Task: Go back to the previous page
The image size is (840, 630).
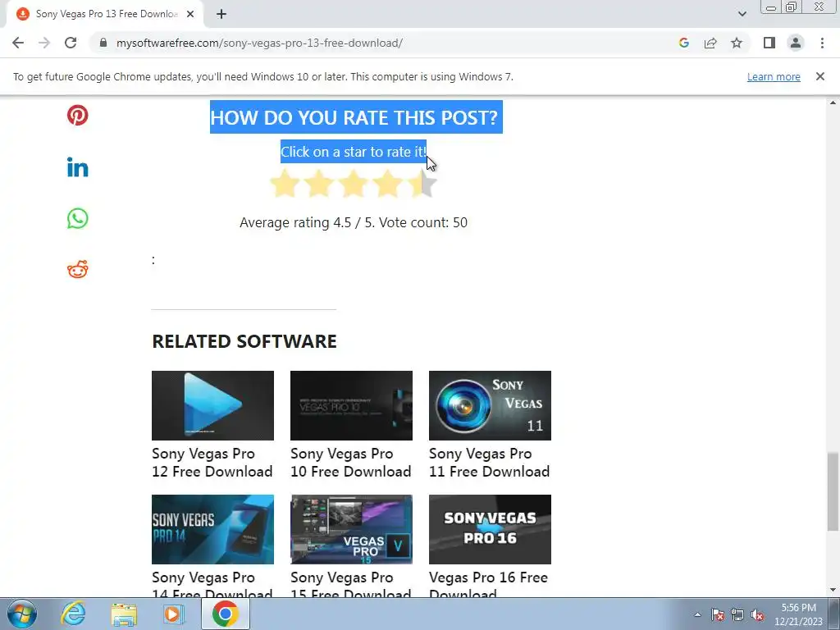Action: point(18,43)
